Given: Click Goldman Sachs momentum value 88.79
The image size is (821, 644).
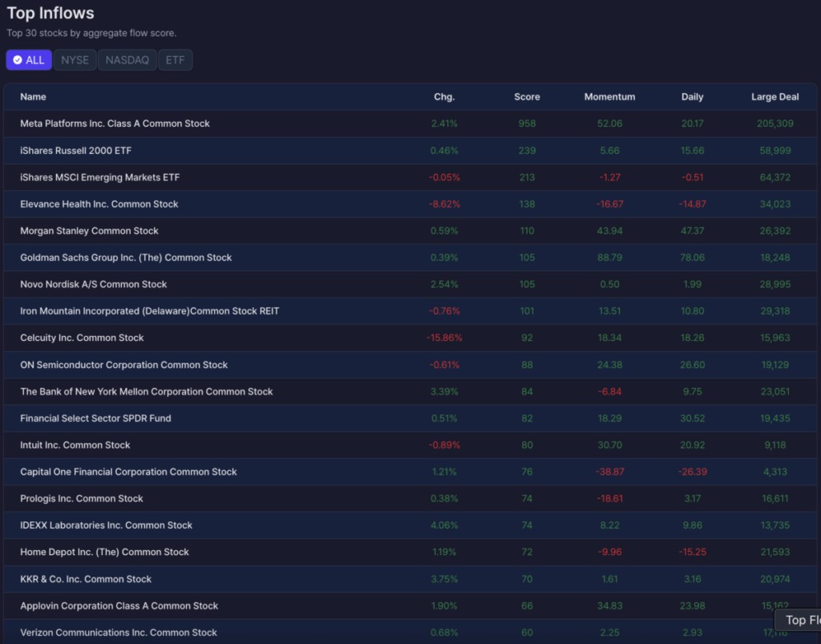Looking at the screenshot, I should [609, 257].
